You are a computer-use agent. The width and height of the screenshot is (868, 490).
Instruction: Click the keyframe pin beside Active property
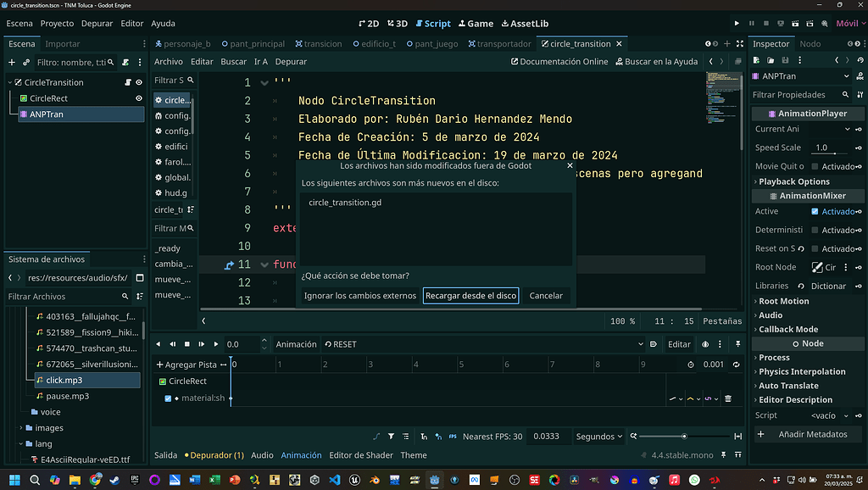[x=860, y=210]
